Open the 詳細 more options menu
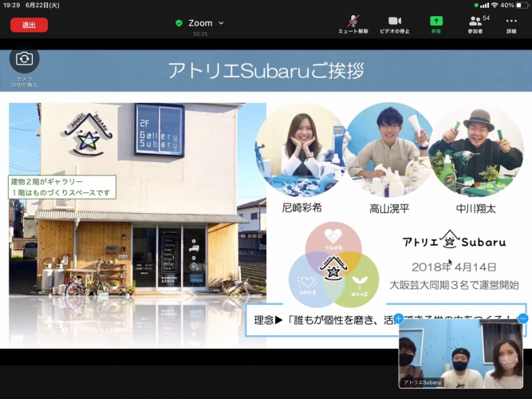Screen dimensions: 532x399 tap(511, 25)
